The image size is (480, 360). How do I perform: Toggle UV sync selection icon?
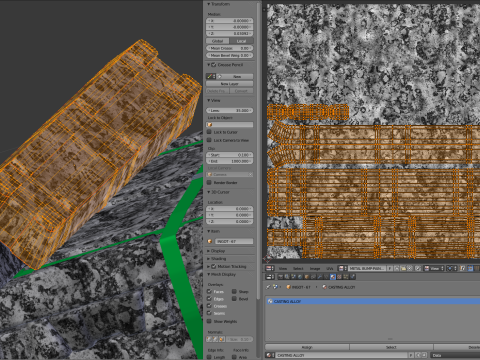(462, 269)
